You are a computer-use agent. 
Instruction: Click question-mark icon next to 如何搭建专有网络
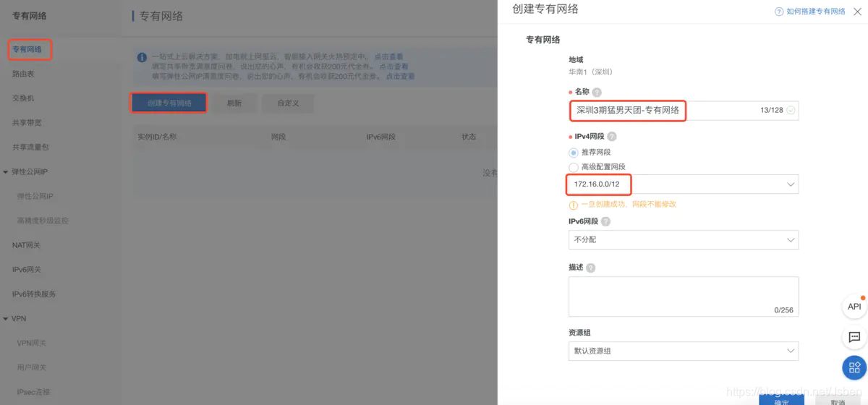pyautogui.click(x=779, y=12)
